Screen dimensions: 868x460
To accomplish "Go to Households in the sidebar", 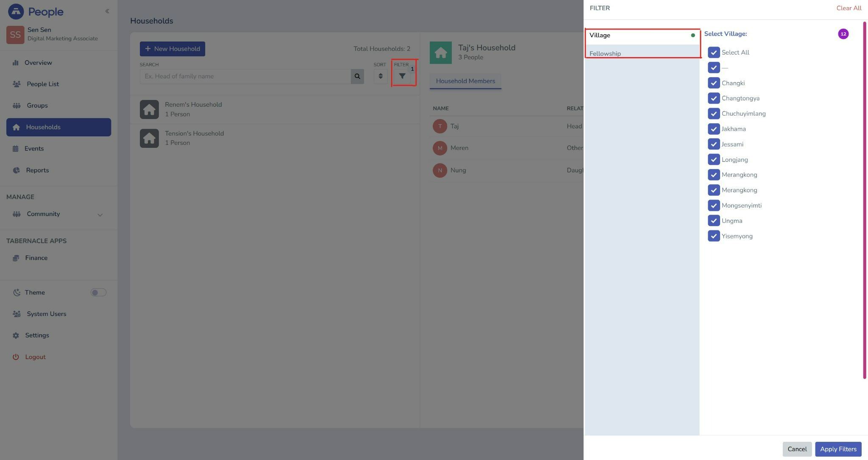I will pos(58,127).
